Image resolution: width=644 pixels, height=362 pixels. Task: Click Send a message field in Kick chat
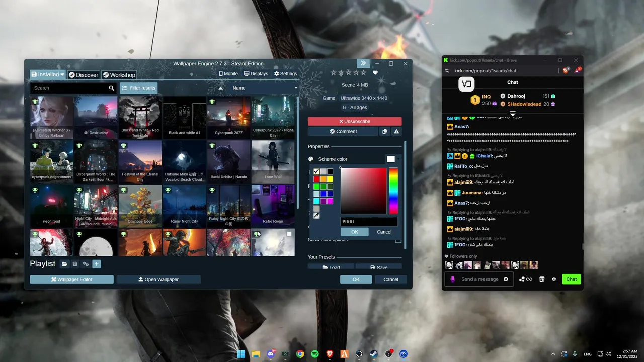tap(480, 279)
